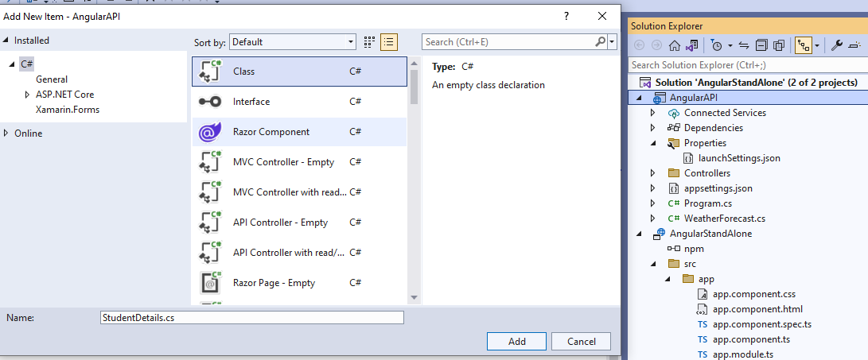Expand the WeatherForecast.cs node
The width and height of the screenshot is (868, 360).
[x=652, y=219]
